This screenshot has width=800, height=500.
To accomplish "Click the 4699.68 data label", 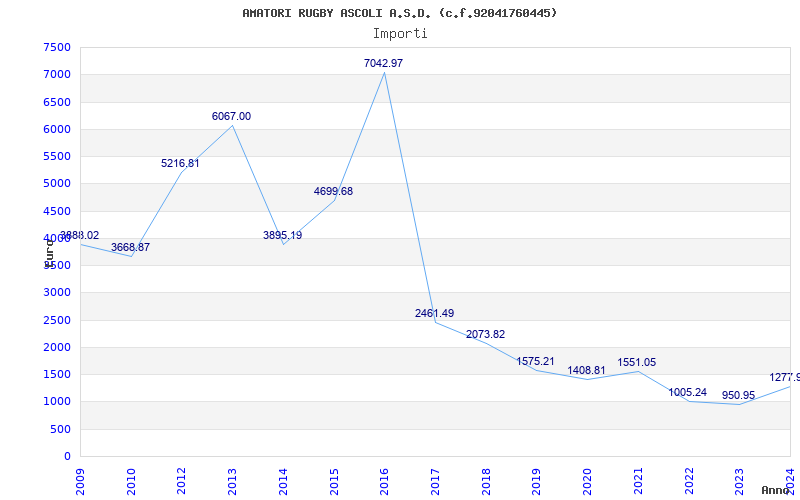I will coord(333,192).
